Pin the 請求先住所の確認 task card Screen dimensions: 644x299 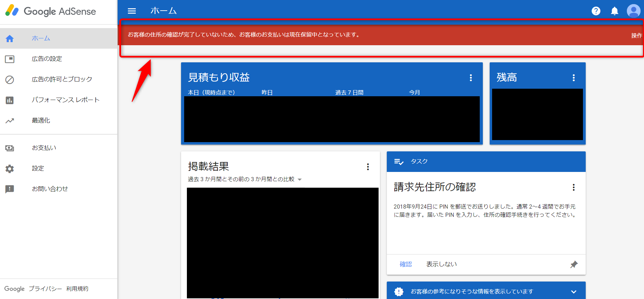coord(574,264)
